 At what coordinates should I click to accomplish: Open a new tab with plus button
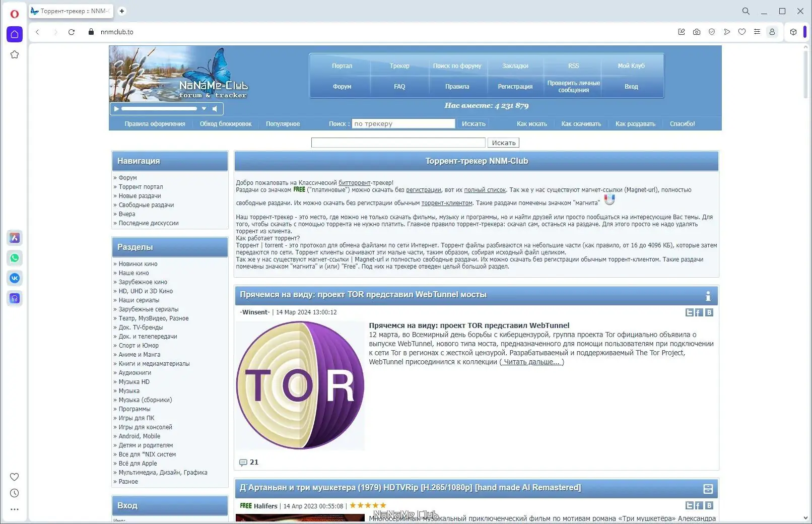pyautogui.click(x=121, y=11)
